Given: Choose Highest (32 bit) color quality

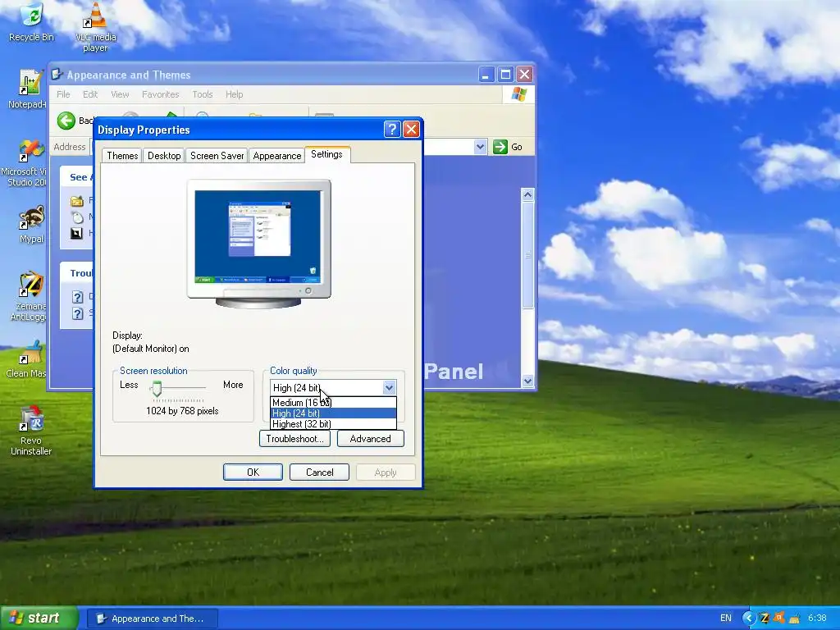Looking at the screenshot, I should coord(333,424).
